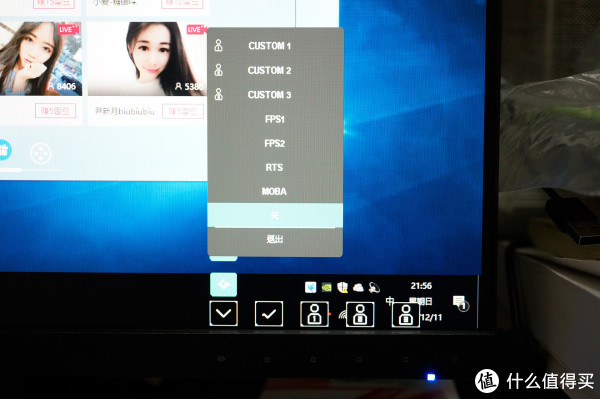Screen dimensions: 600x399
Task: Switch to MOBA game mode
Action: [x=275, y=191]
